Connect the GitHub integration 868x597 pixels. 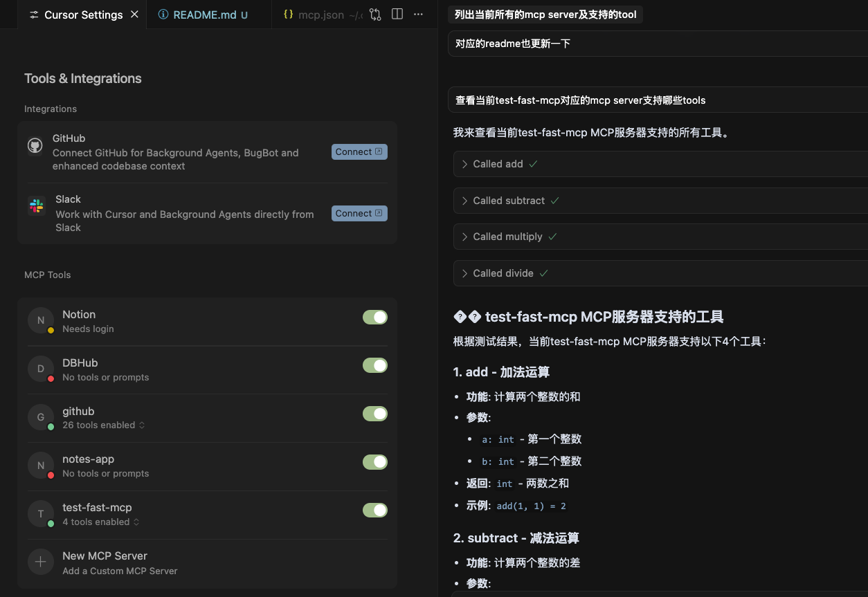tap(359, 152)
